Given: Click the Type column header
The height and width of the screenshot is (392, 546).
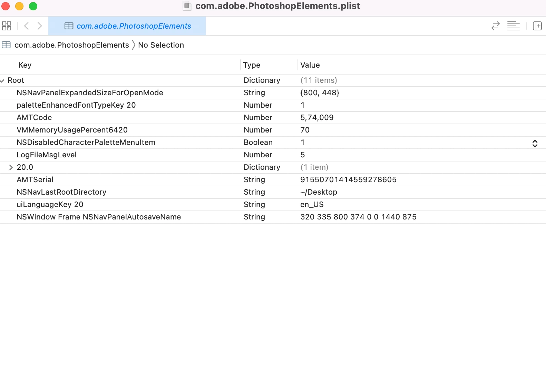Looking at the screenshot, I should tap(252, 65).
